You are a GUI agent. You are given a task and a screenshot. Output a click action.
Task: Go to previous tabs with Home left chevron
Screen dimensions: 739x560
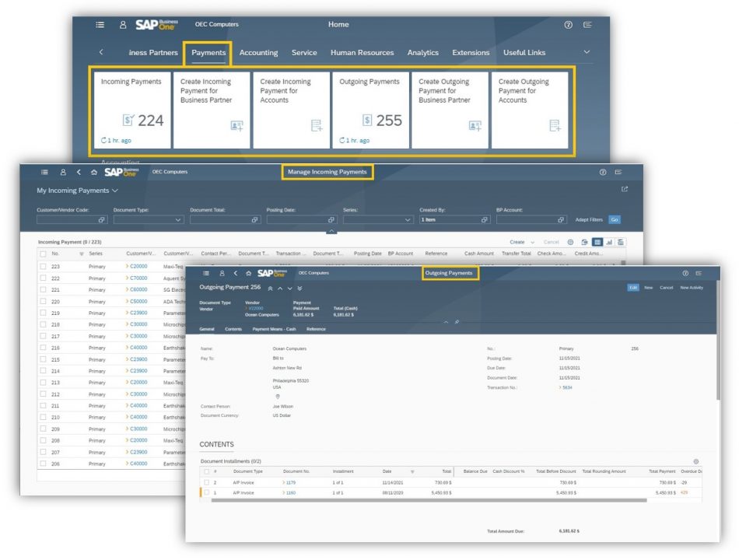tap(101, 52)
